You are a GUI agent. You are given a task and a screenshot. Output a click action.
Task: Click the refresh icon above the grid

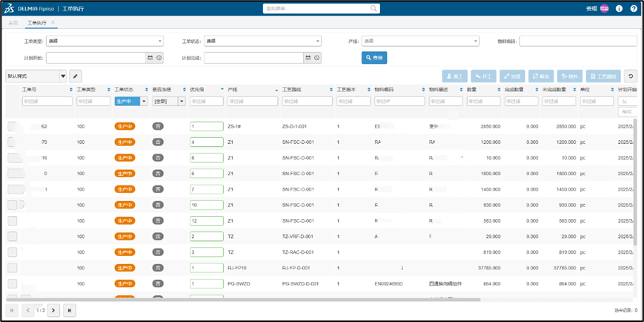[631, 76]
